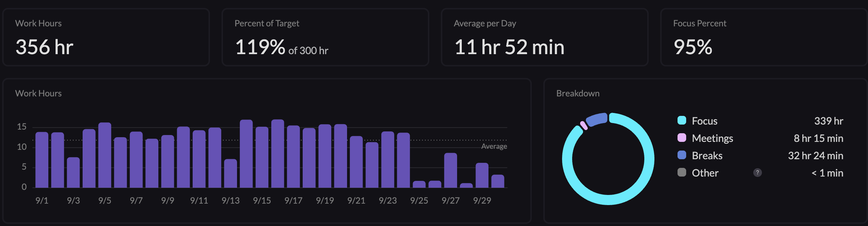Image resolution: width=868 pixels, height=226 pixels.
Task: Open the Percent of Target card
Action: pyautogui.click(x=325, y=37)
